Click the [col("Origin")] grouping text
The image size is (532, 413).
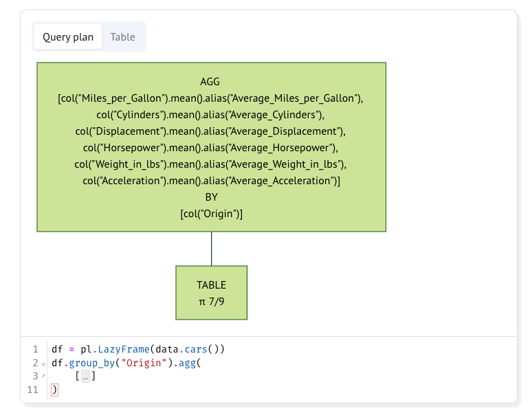point(211,214)
